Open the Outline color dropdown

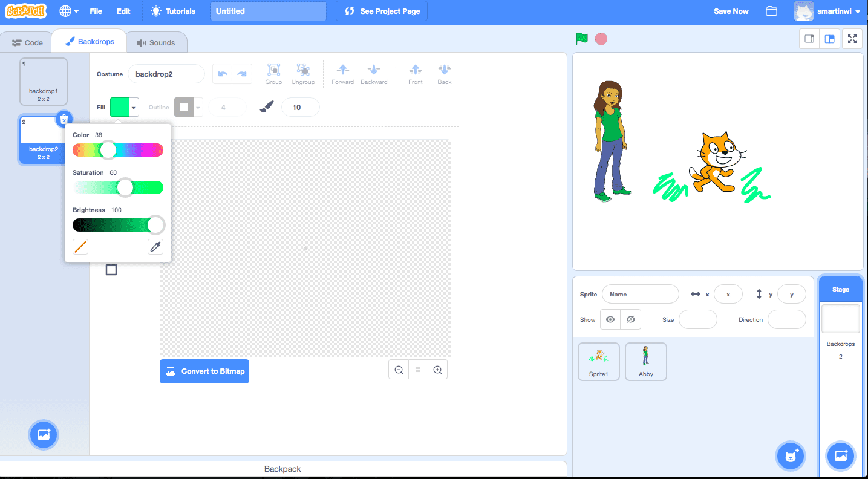pos(188,107)
